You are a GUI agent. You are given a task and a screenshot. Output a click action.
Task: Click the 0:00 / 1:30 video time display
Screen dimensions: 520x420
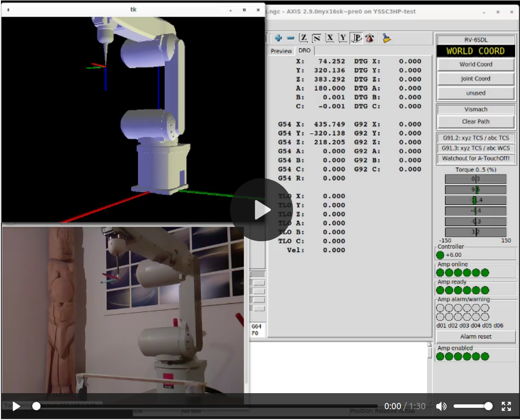405,406
